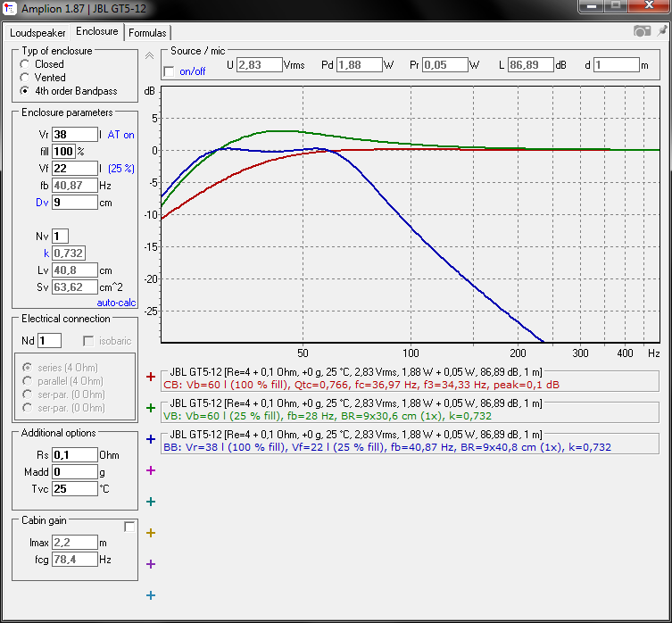Click the Lv port length field
The height and width of the screenshot is (623, 672).
[x=75, y=270]
